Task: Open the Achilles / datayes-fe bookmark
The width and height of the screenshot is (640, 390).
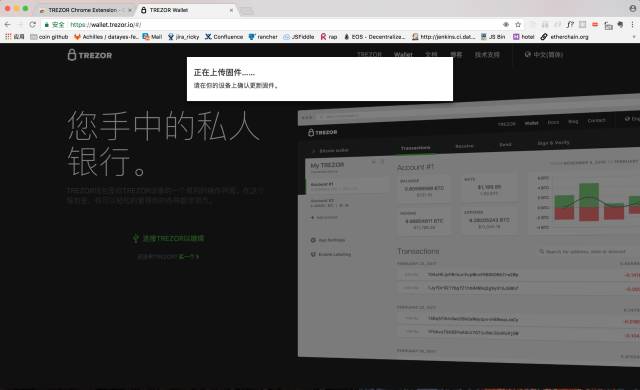Action: click(106, 37)
